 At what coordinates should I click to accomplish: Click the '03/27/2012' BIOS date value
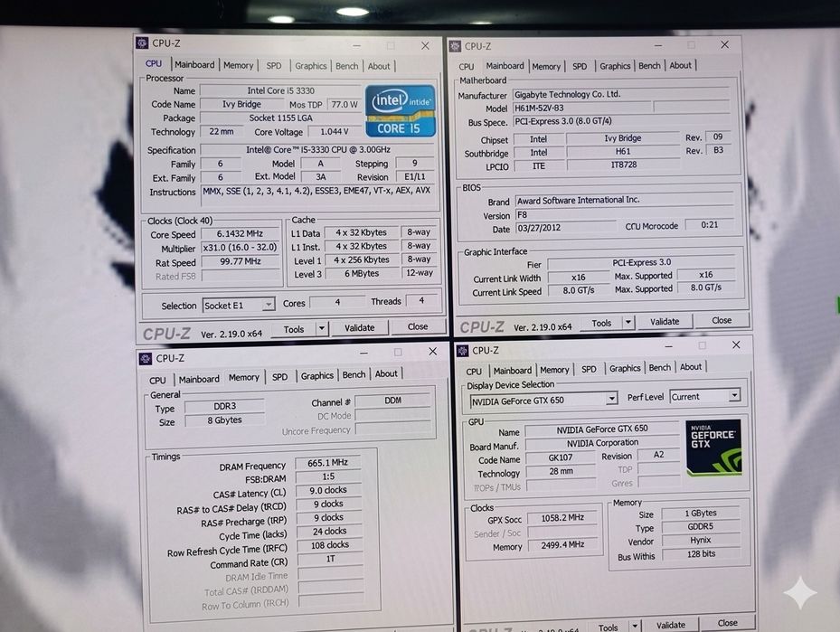point(566,228)
